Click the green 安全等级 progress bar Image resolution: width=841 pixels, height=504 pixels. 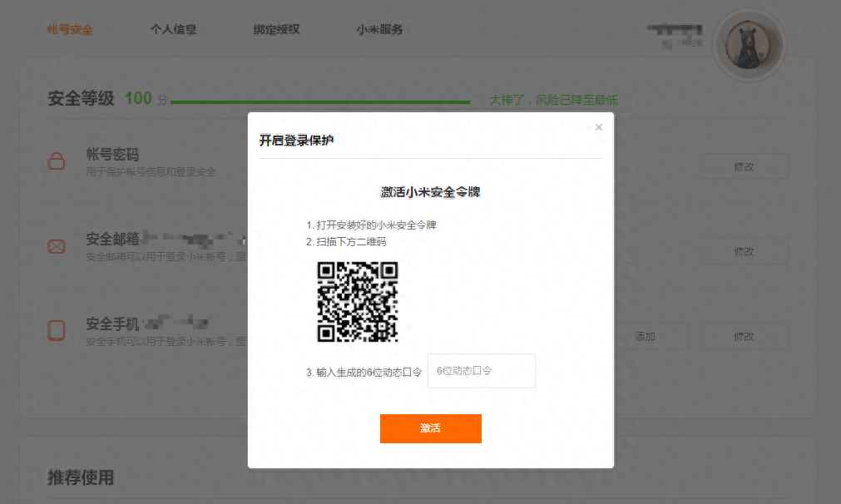[320, 101]
